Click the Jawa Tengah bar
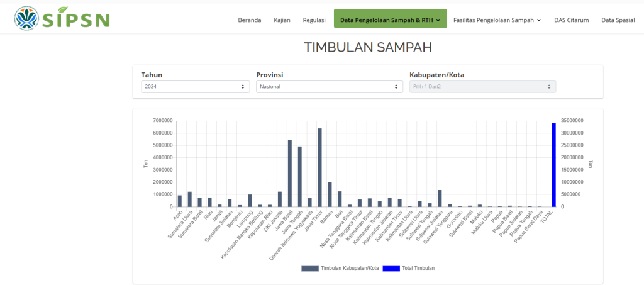Screen dimensions: 644x285 [x=300, y=176]
